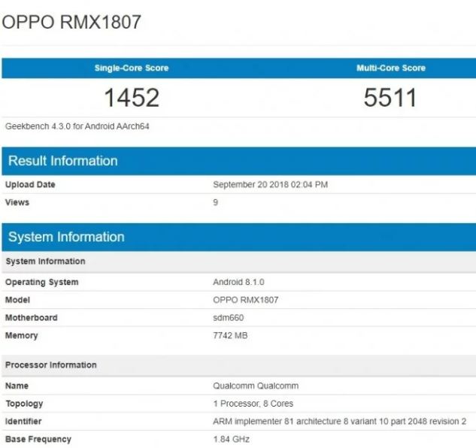Click the Identifier label

tap(23, 421)
